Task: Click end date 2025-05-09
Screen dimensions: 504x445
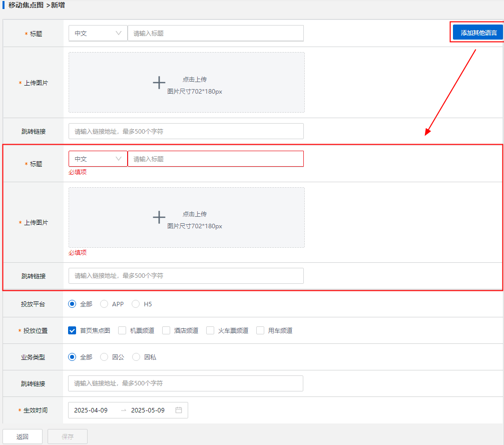Action: tap(148, 410)
